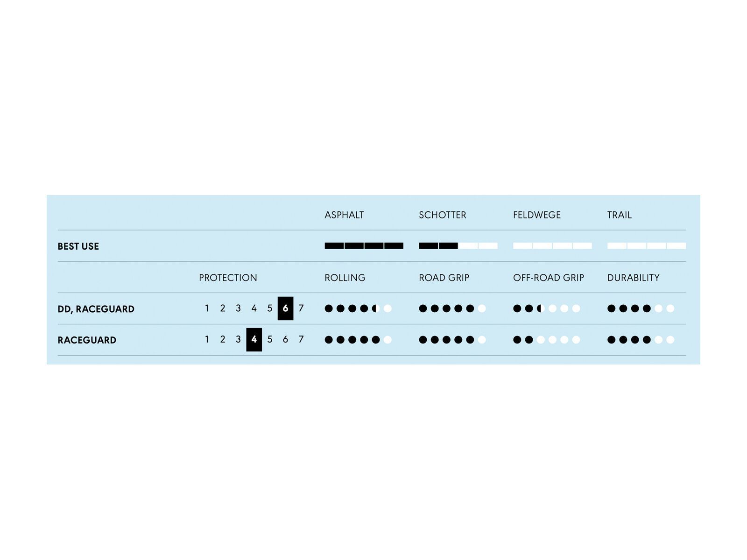
Task: Click the TRAIL column heading
Action: coord(619,215)
